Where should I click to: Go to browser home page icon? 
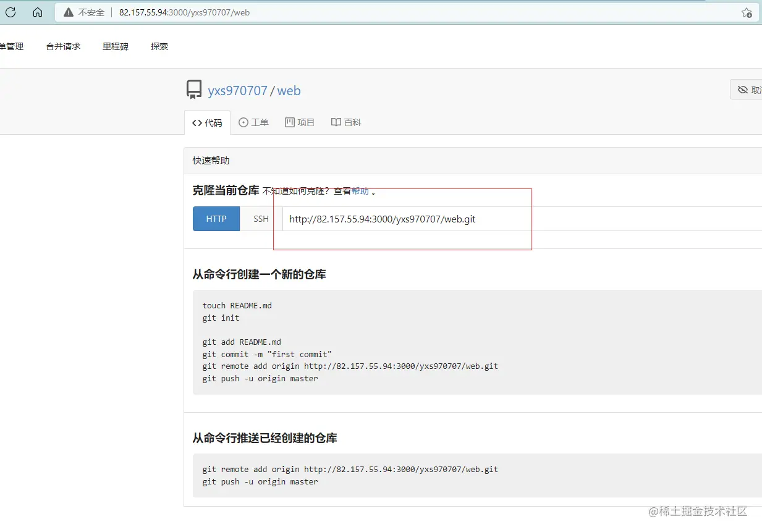click(x=38, y=12)
